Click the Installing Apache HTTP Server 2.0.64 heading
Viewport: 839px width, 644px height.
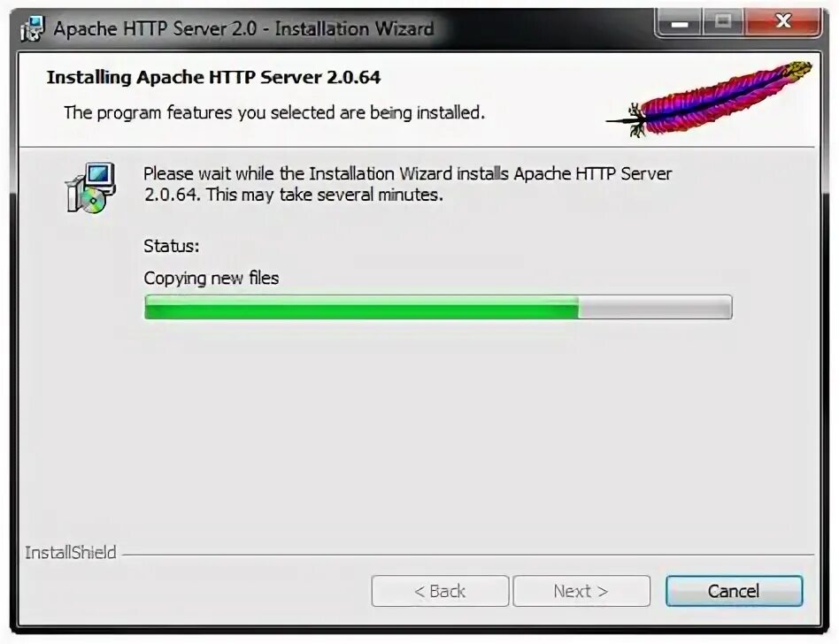pyautogui.click(x=213, y=78)
